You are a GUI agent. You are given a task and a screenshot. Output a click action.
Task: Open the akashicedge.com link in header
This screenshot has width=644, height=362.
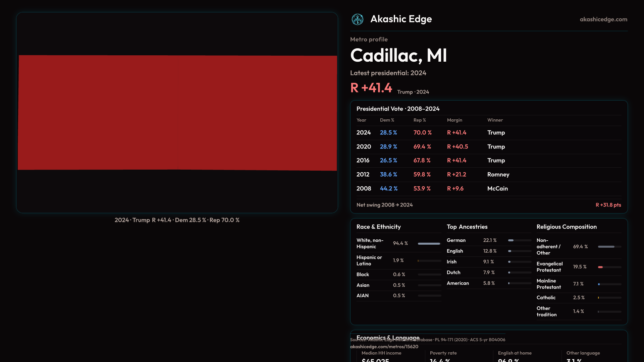603,19
